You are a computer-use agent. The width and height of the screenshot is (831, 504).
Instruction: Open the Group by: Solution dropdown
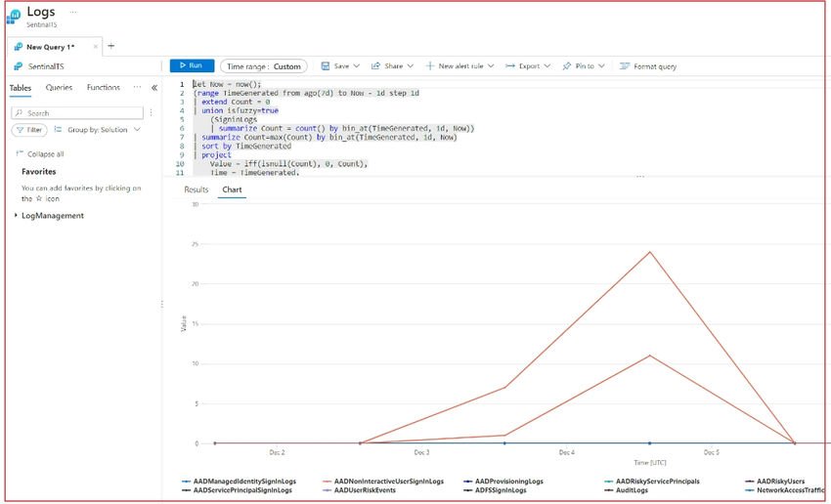[x=98, y=129]
